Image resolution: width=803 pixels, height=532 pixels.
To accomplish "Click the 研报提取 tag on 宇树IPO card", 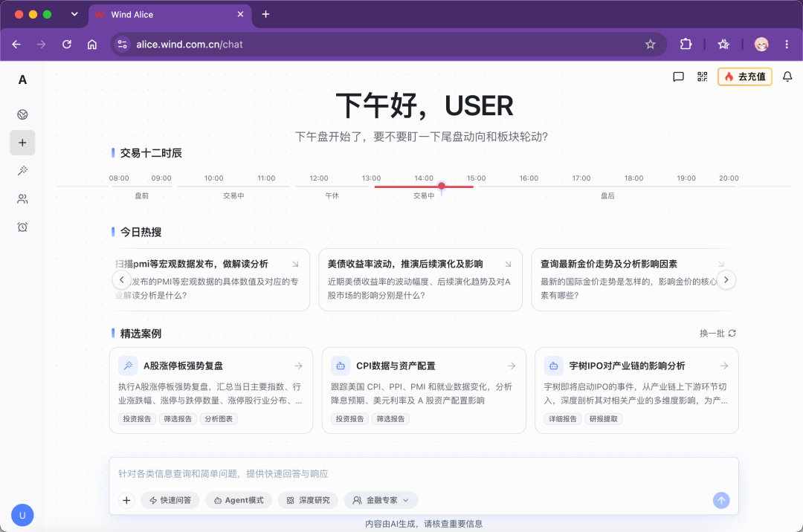I will [603, 419].
